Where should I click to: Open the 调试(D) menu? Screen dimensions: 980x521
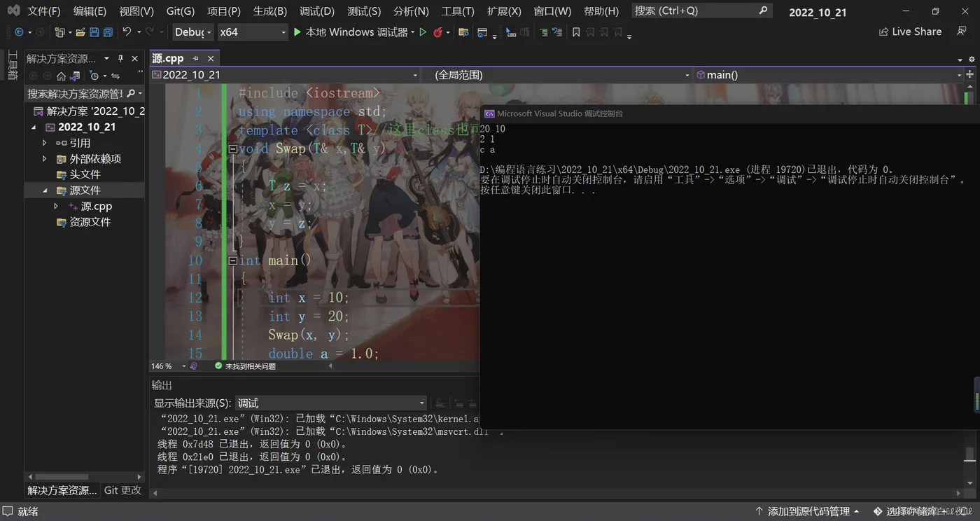[x=317, y=11]
